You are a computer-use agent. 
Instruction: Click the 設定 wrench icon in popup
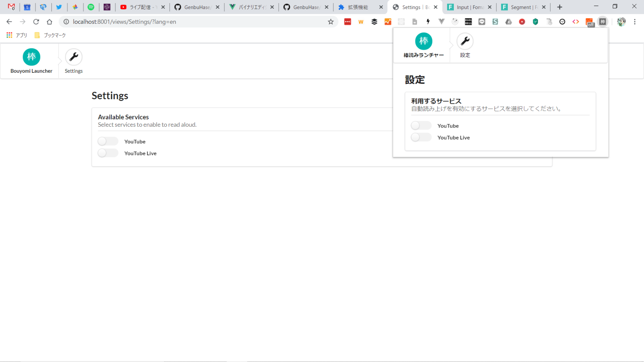[465, 41]
